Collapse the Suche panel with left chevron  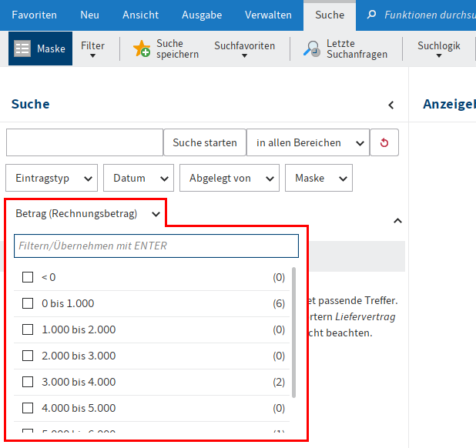(x=391, y=105)
